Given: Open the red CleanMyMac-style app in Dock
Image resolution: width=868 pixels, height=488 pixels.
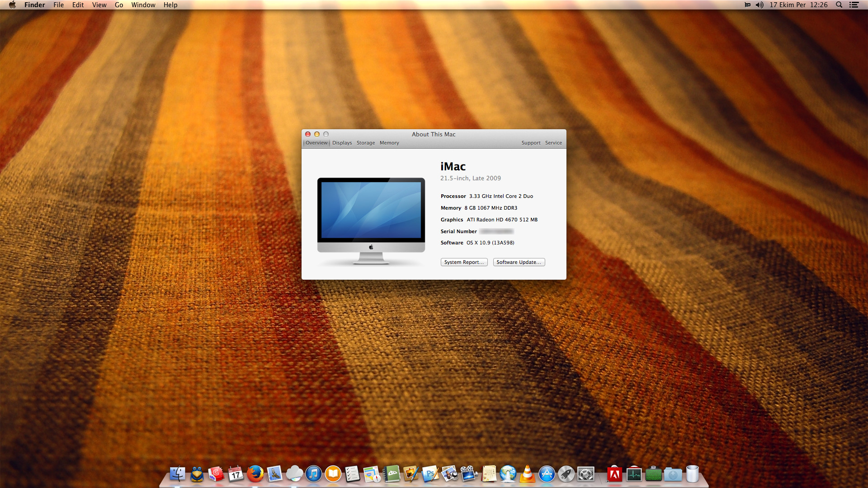Looking at the screenshot, I should click(216, 474).
